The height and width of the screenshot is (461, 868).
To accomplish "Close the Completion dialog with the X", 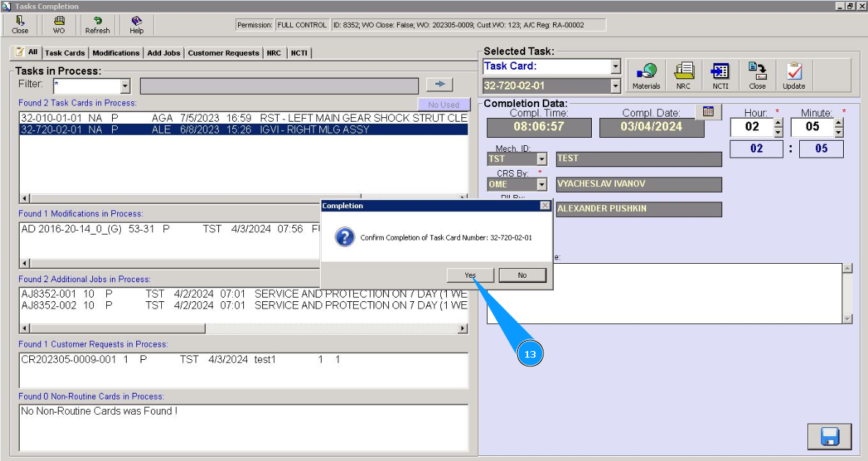I will point(545,205).
